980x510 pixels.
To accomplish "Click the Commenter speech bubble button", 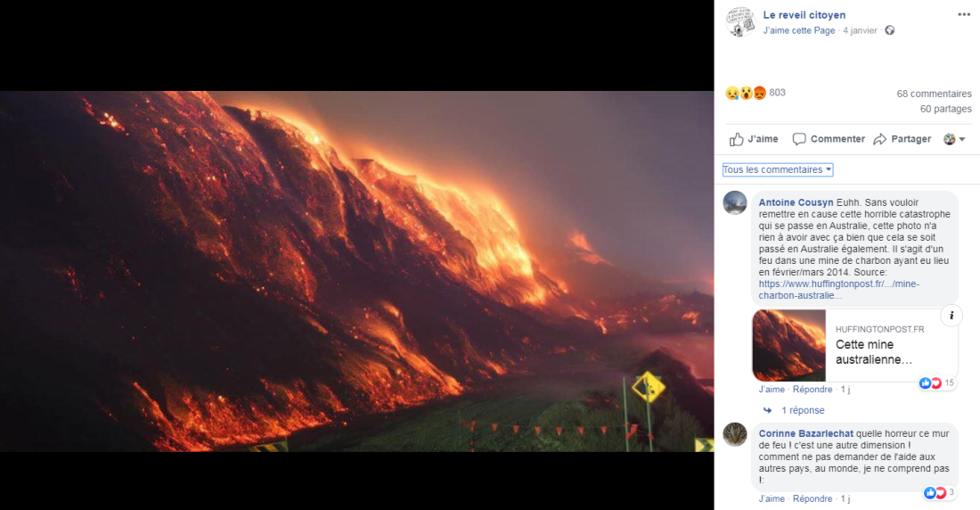I will [829, 139].
